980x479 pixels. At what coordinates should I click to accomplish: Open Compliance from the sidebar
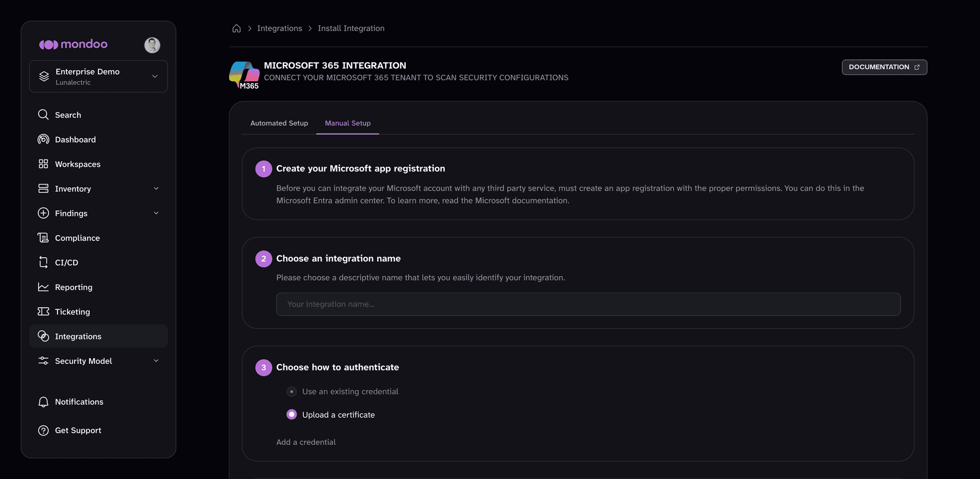pos(99,238)
